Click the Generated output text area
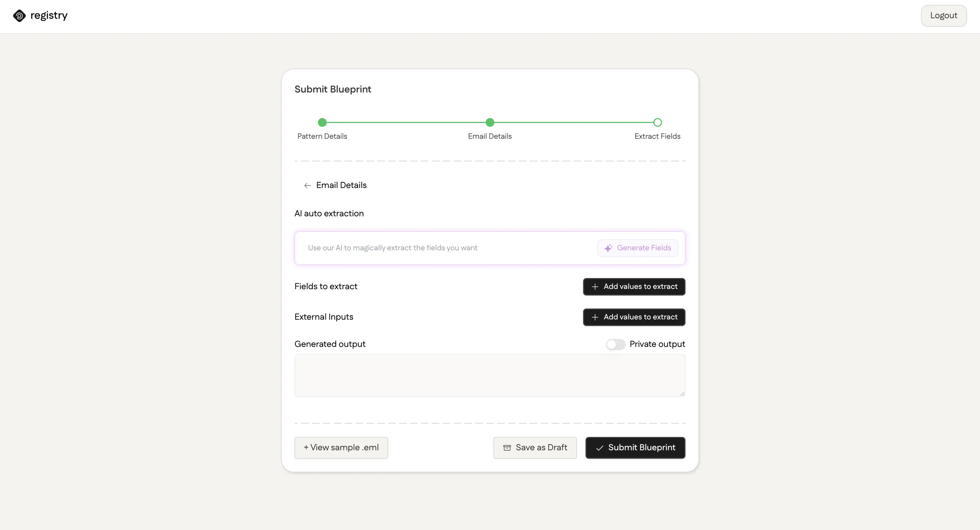 click(490, 375)
